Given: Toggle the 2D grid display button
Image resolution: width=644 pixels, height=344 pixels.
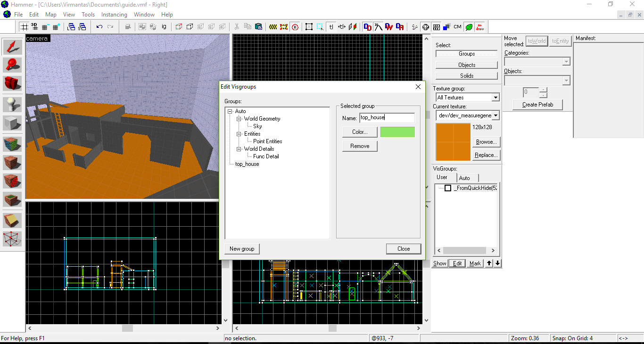Looking at the screenshot, I should coord(25,27).
